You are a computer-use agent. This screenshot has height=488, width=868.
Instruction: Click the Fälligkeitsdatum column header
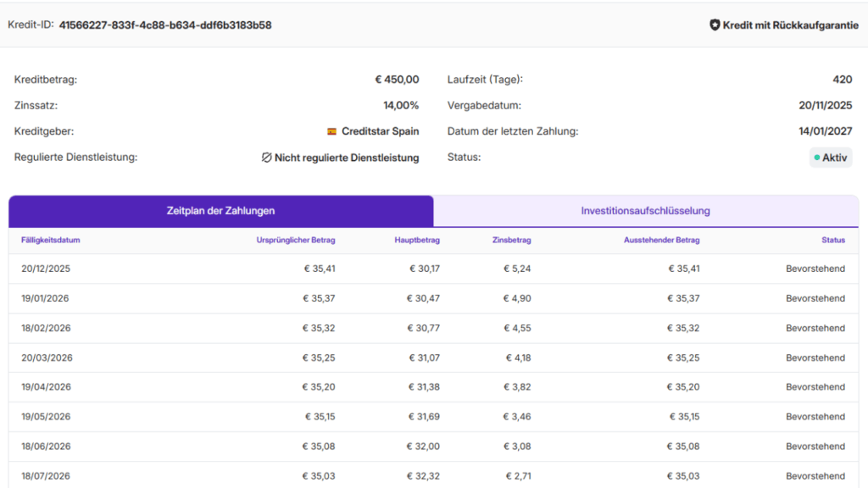[51, 240]
